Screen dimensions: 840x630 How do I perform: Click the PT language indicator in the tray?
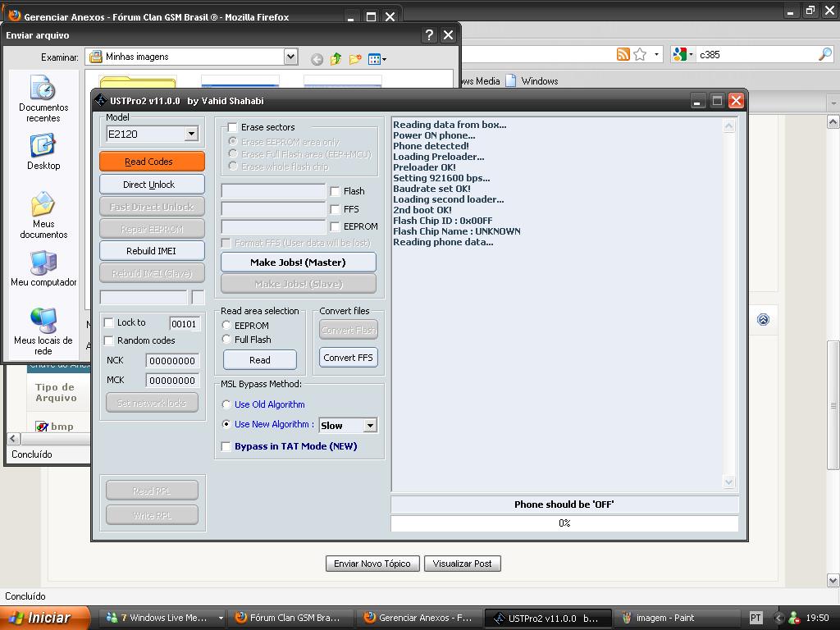(756, 618)
